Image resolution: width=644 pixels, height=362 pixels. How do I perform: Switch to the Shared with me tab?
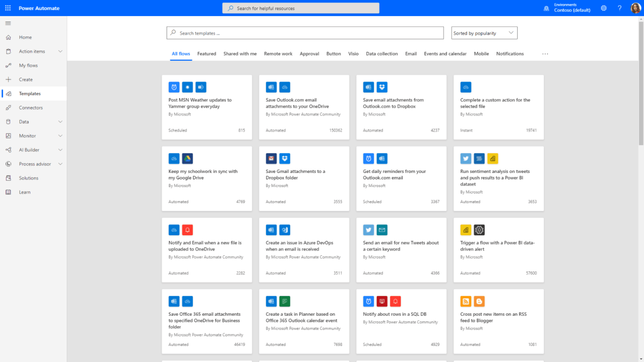pos(240,54)
